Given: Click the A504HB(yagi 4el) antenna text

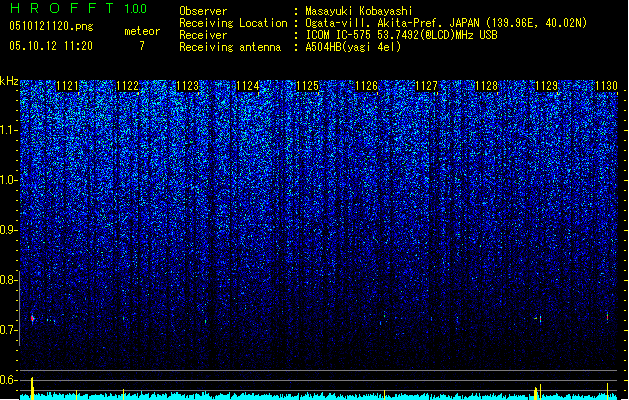Looking at the screenshot, I should [353, 47].
